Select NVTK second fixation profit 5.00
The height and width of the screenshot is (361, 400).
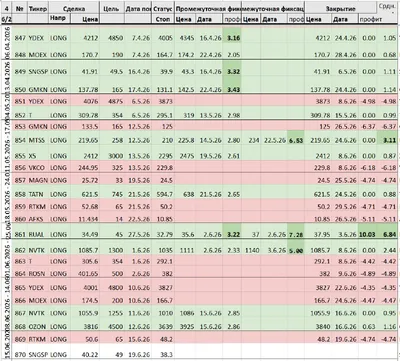[x=296, y=250]
